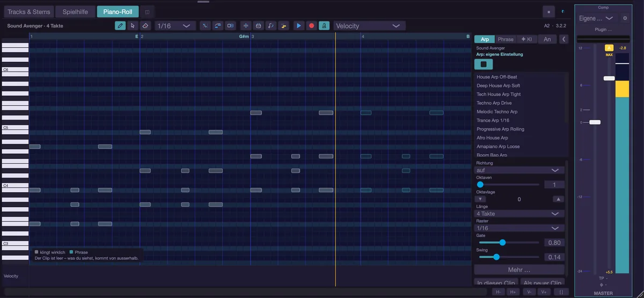
Task: Click the second master fader handle near MAX
Action: click(609, 78)
